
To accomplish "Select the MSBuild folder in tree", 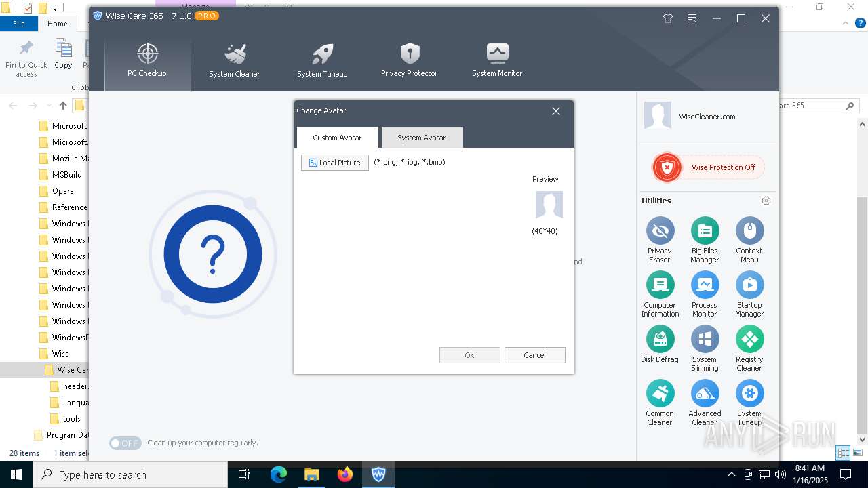I will click(66, 175).
